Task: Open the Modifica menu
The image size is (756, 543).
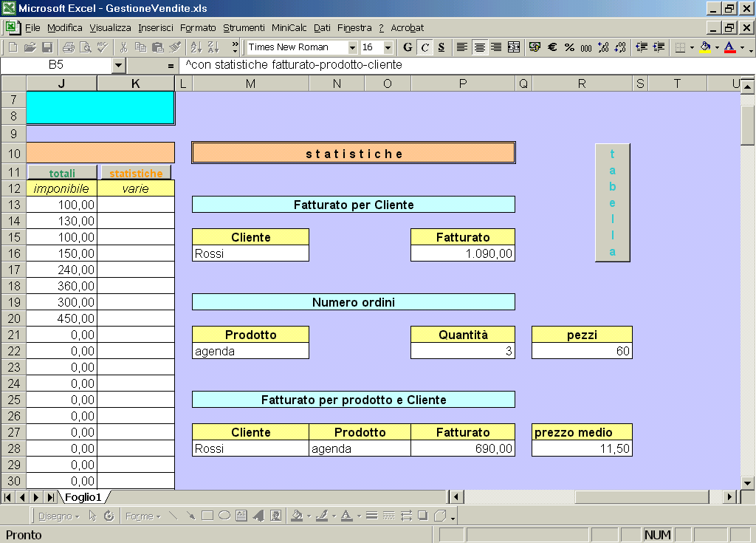Action: (65, 28)
